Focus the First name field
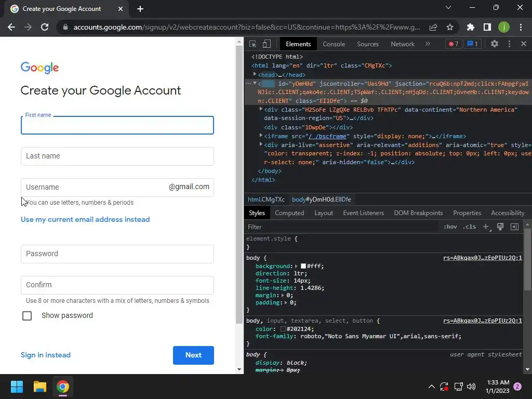532x399 pixels. coord(117,125)
